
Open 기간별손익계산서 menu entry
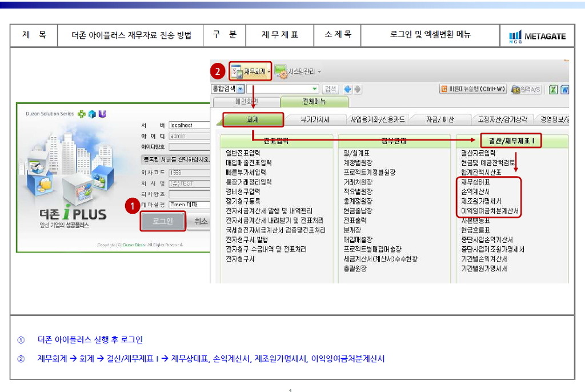coord(484,259)
